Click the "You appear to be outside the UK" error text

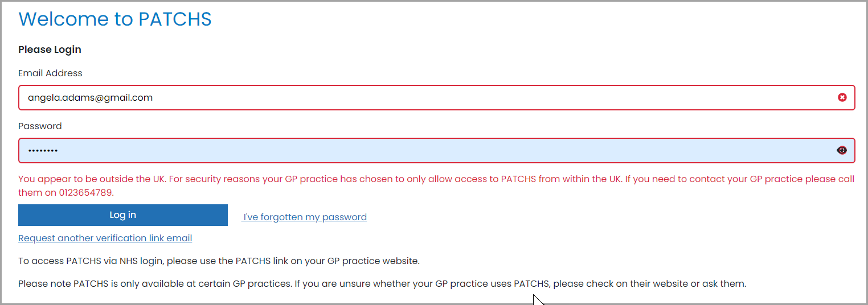(x=92, y=179)
